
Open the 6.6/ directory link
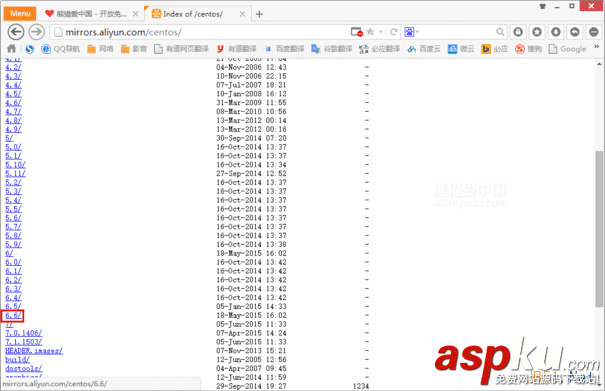pyautogui.click(x=13, y=315)
